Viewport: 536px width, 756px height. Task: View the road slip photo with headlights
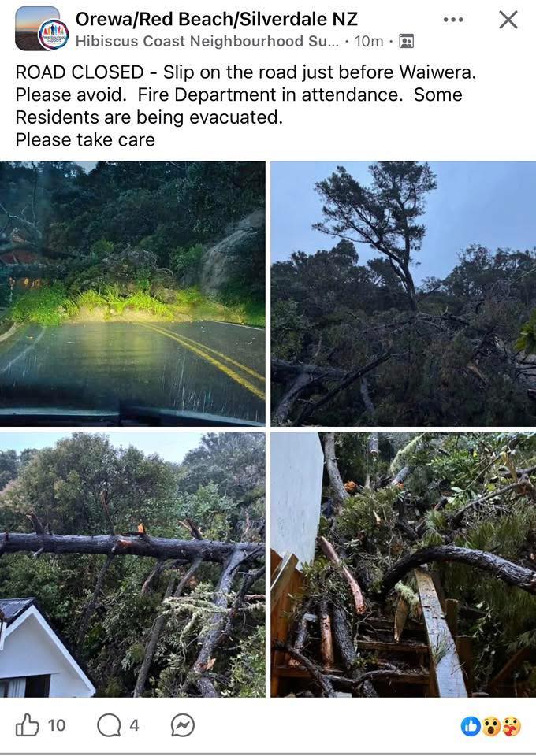click(132, 294)
